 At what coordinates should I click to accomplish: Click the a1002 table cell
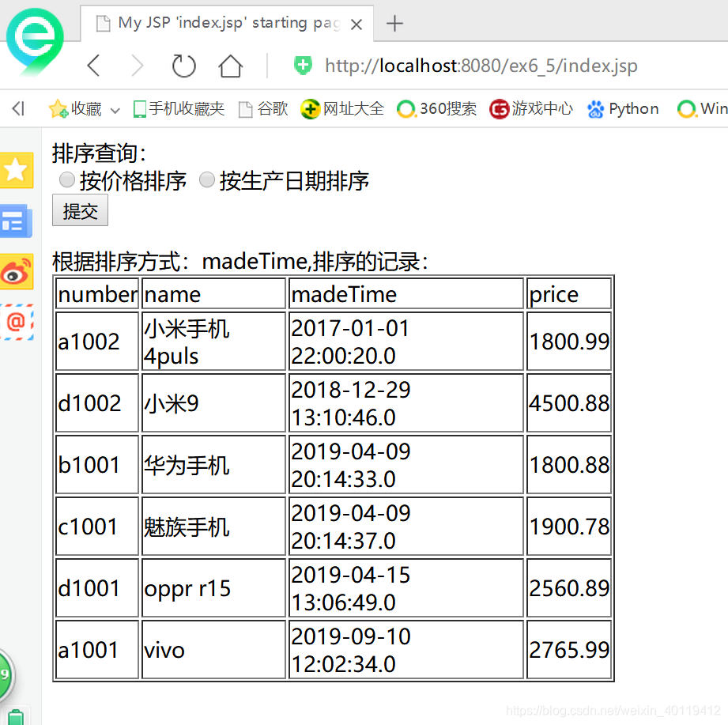coord(97,342)
